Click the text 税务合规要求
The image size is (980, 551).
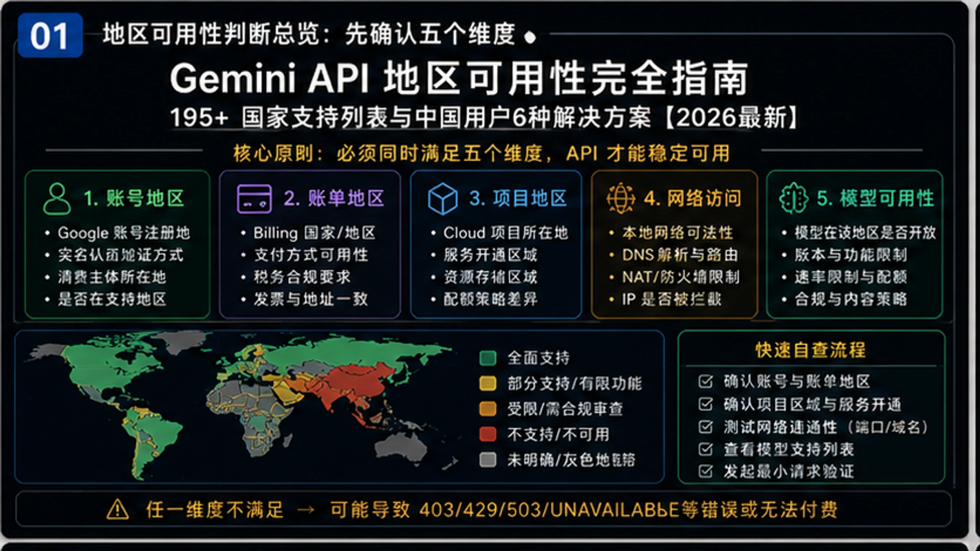(x=302, y=277)
